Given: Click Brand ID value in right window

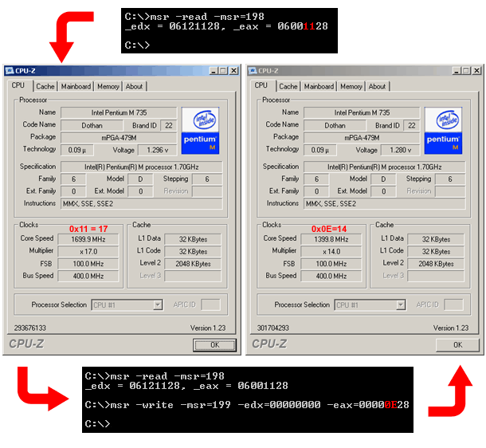Looking at the screenshot, I should [x=412, y=126].
